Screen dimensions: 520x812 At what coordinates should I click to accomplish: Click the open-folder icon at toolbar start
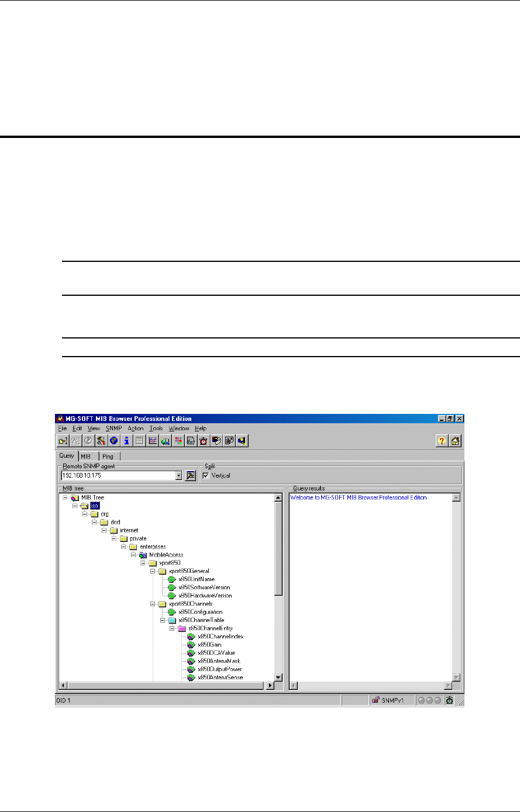(x=63, y=441)
